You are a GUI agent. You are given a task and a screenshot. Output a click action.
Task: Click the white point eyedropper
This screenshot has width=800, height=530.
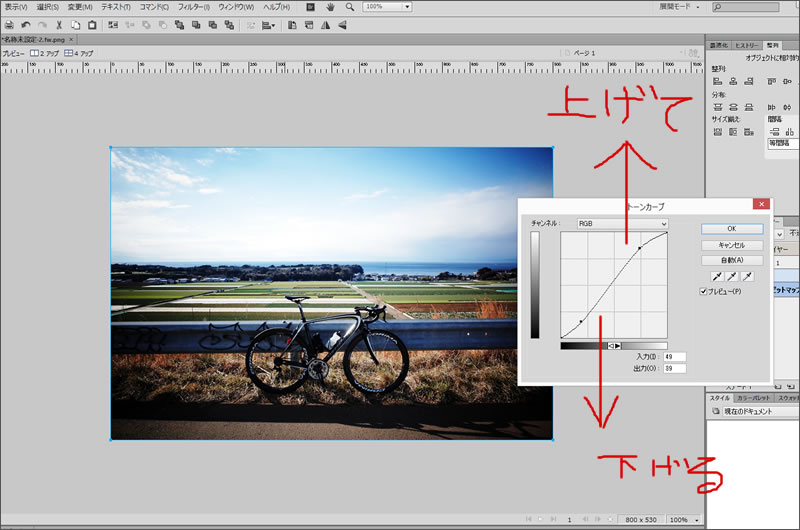click(x=747, y=276)
